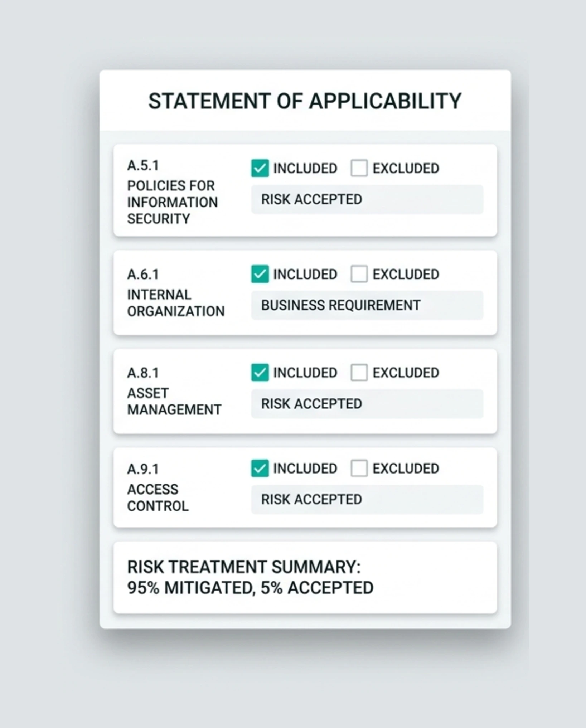
Task: Click Risk Accepted field under A.5.1
Action: tap(367, 199)
